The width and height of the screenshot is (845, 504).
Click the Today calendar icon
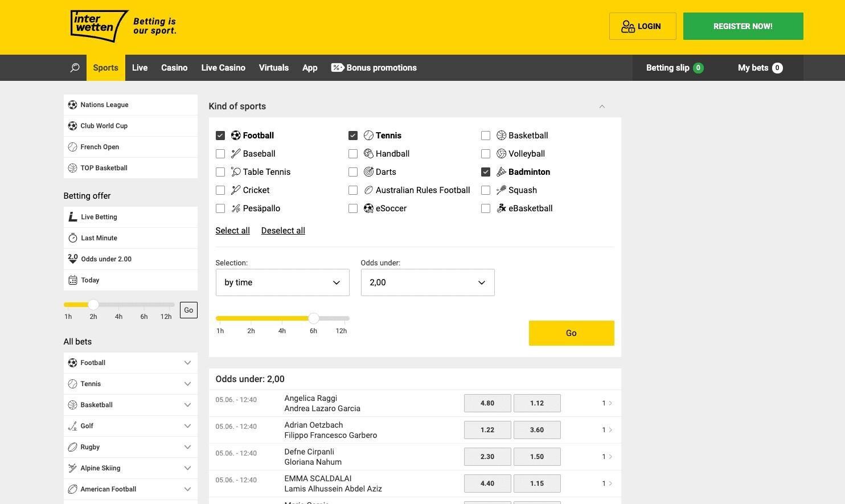[72, 280]
